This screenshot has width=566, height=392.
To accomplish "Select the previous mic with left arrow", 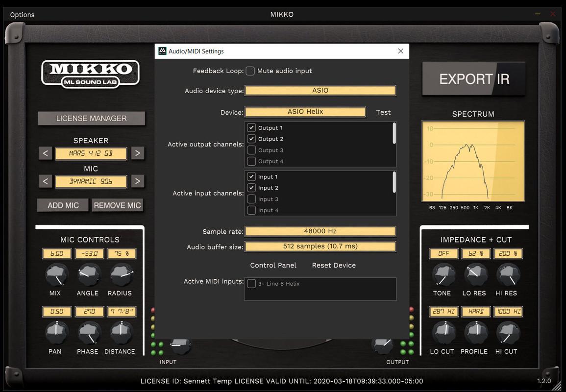I will (46, 181).
